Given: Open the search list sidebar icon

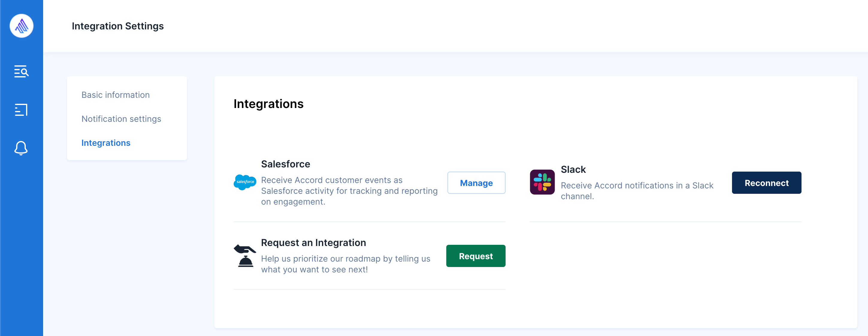Looking at the screenshot, I should tap(21, 71).
